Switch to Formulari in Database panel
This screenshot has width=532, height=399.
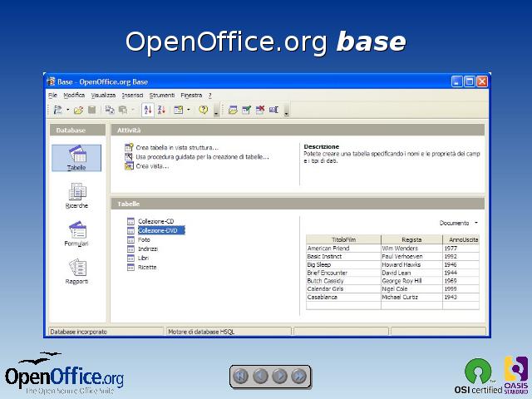click(76, 233)
